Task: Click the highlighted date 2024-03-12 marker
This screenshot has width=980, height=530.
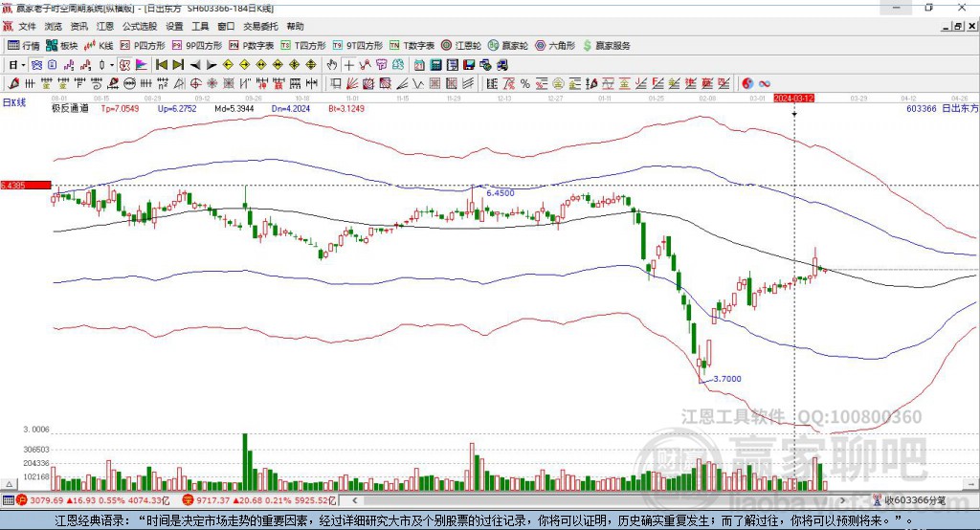Action: point(793,99)
